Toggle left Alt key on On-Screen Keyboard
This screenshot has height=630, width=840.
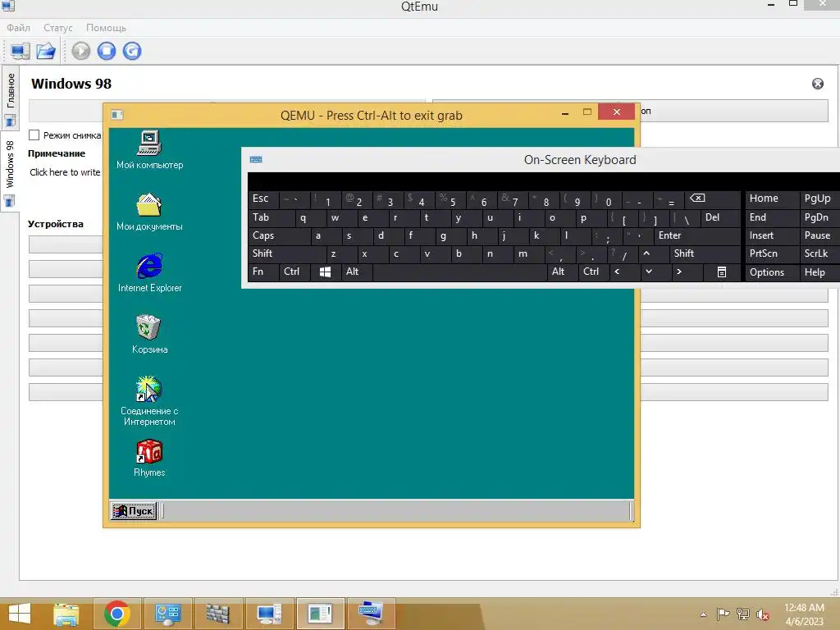pos(357,272)
